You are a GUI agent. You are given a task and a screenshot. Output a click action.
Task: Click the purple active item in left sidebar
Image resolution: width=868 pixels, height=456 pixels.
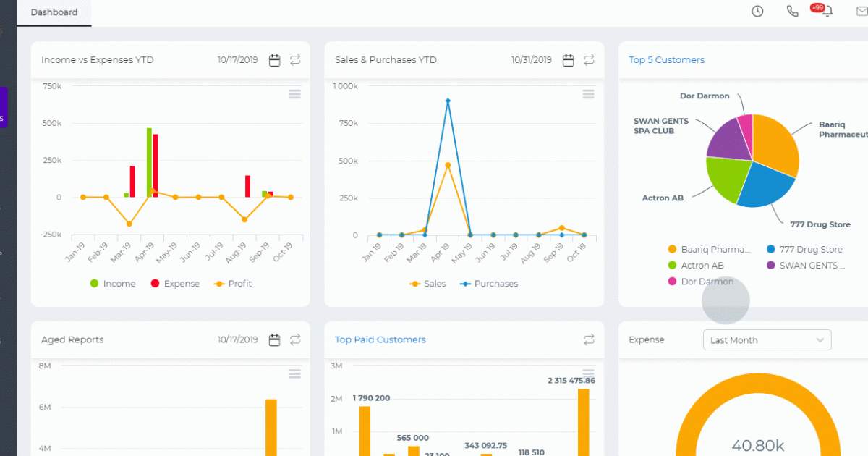click(x=4, y=108)
